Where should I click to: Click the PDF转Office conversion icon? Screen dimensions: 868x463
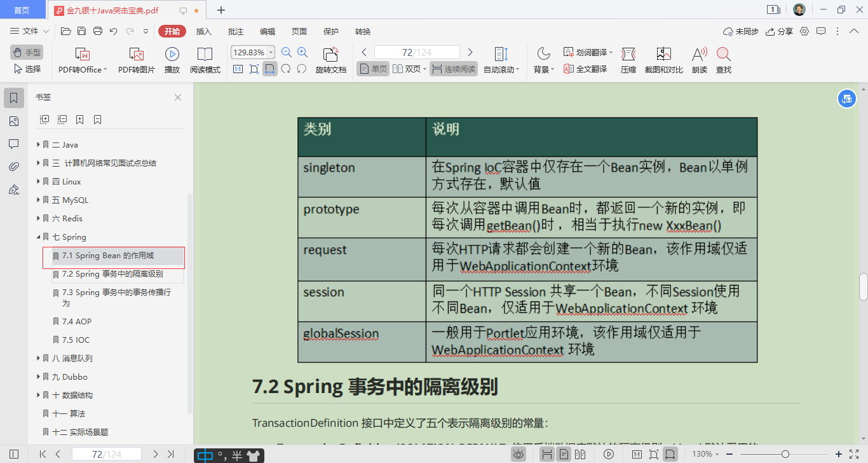[83, 55]
